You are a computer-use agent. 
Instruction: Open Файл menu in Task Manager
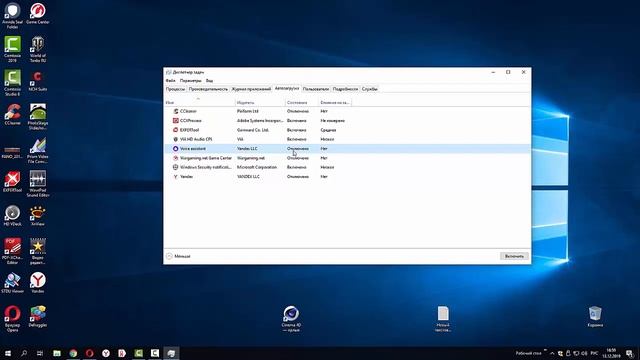coord(170,81)
